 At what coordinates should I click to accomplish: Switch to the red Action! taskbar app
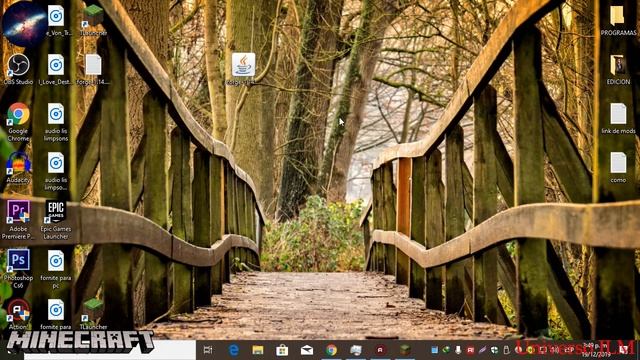380,350
